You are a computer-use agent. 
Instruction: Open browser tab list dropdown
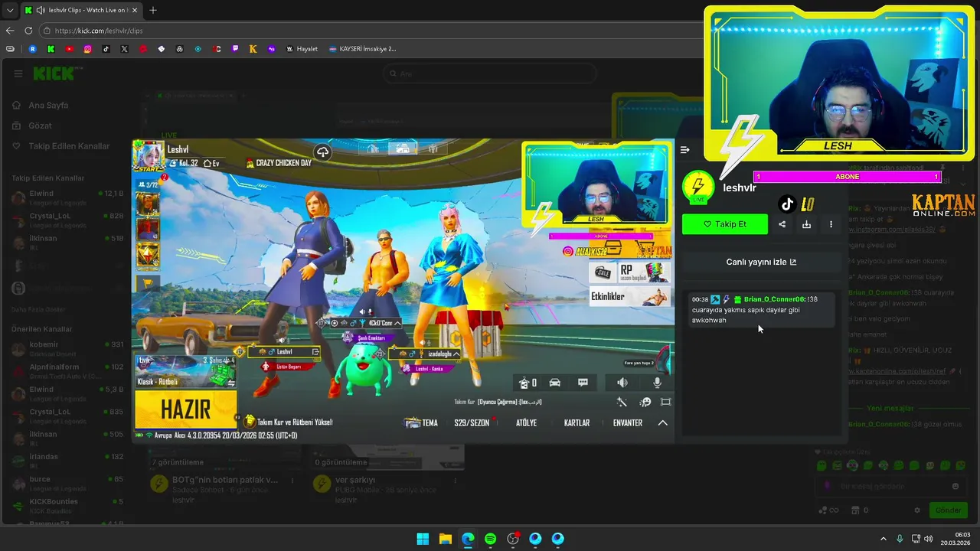9,10
